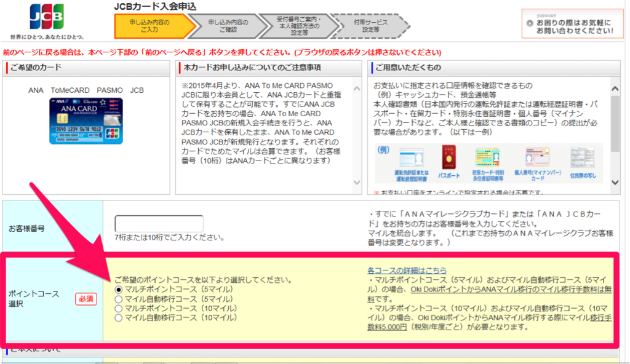This screenshot has height=364, width=630.
Task: Open the support contact banner
Action: click(x=572, y=24)
